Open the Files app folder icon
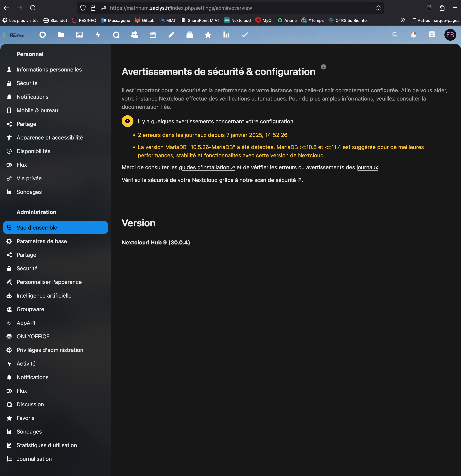The image size is (461, 476). click(x=61, y=35)
